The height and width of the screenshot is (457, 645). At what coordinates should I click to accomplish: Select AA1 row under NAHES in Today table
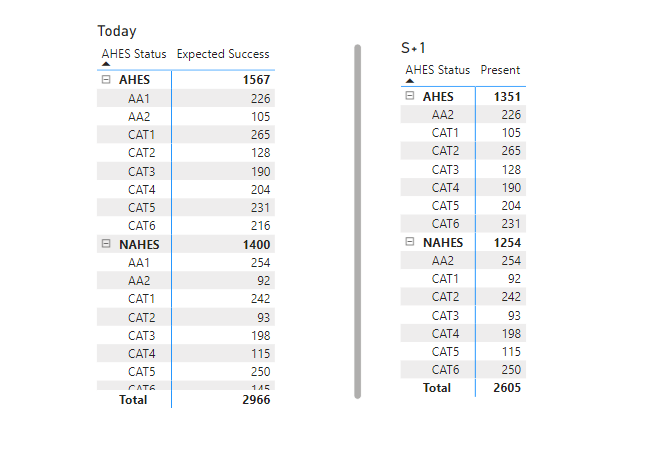[x=186, y=262]
